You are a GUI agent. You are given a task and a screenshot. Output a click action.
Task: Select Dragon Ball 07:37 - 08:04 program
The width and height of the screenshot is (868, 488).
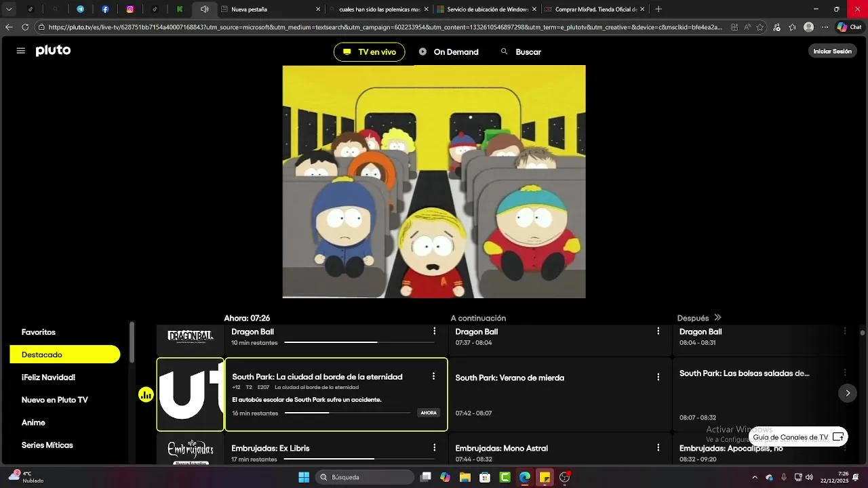coord(559,339)
